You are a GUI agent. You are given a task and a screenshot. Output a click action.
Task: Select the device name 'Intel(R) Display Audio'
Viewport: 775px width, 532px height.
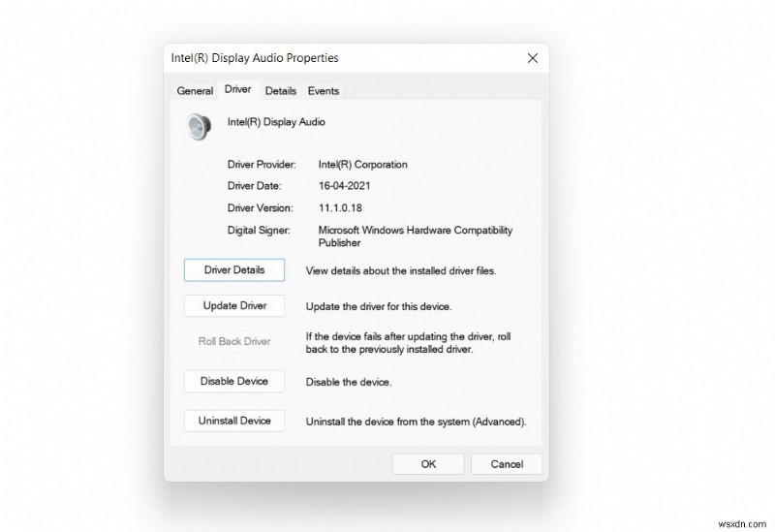coord(276,122)
